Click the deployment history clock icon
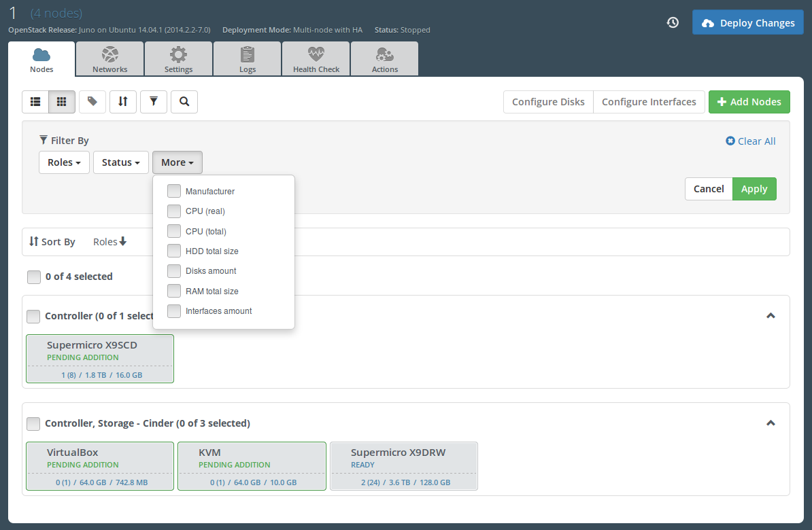Viewport: 812px width, 530px height. (x=673, y=22)
